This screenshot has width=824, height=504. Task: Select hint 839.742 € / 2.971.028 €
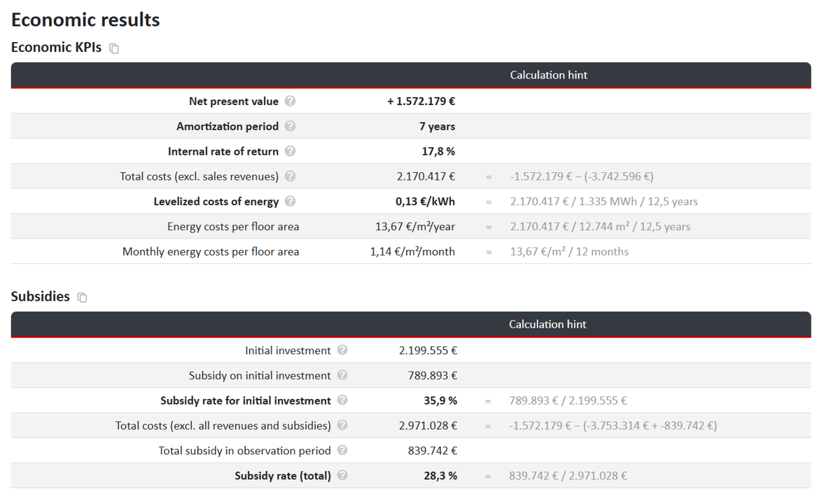pos(568,475)
